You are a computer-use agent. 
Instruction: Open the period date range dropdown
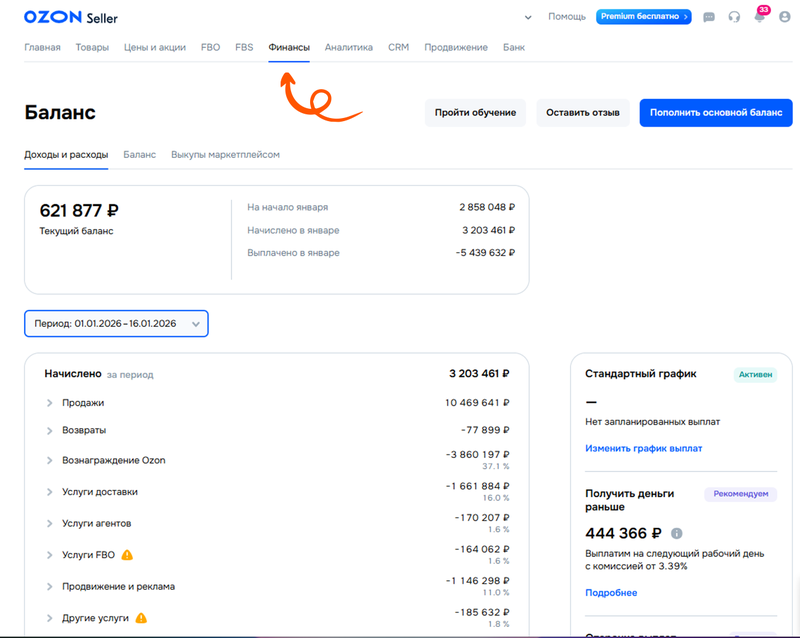[x=116, y=323]
